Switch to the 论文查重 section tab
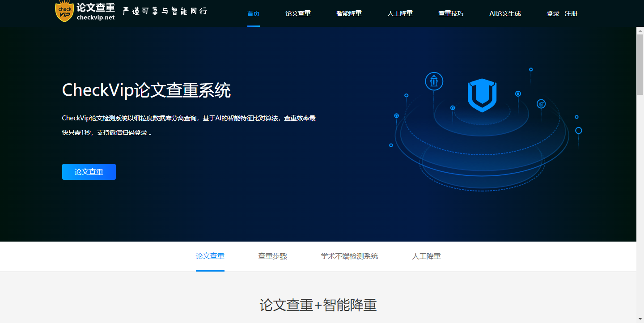Viewport: 644px width, 323px height. point(210,256)
